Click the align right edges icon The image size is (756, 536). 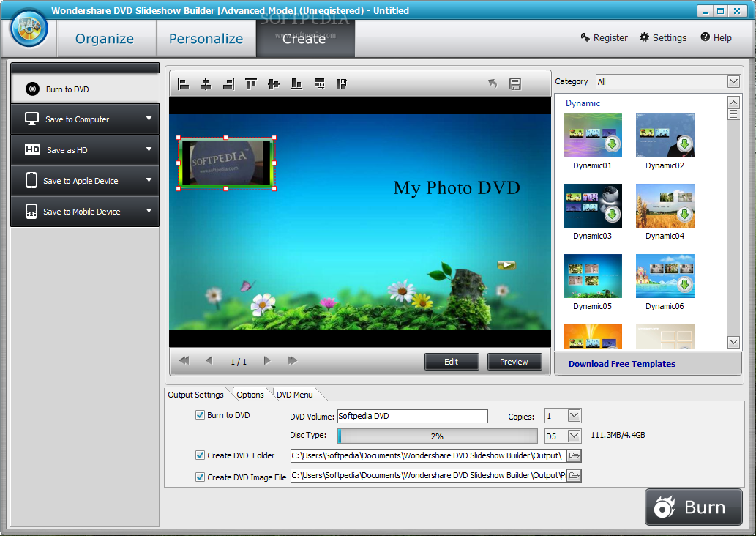coord(228,84)
